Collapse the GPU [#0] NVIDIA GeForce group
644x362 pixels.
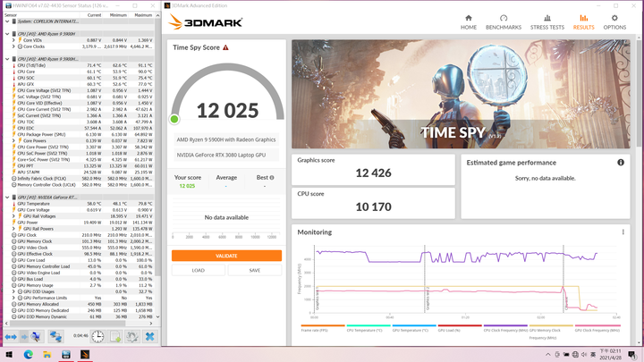(7, 198)
